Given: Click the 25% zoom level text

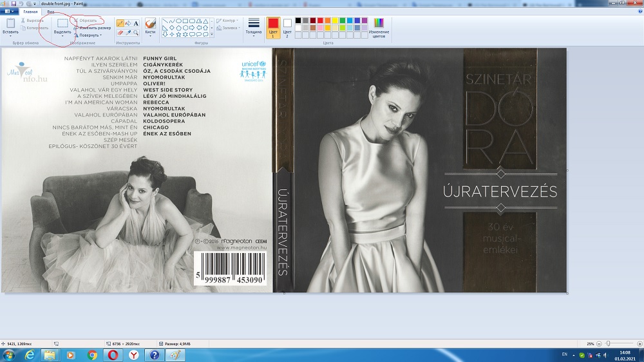Looking at the screenshot, I should [590, 343].
